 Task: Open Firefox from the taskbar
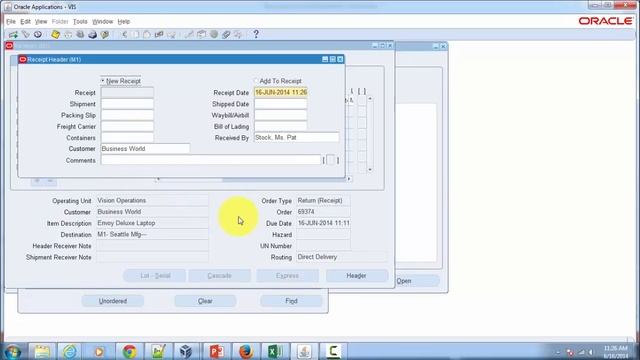[246, 351]
